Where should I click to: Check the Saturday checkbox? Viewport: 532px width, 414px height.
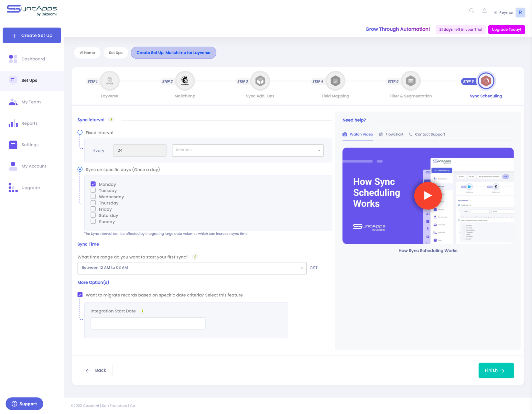[x=93, y=215]
